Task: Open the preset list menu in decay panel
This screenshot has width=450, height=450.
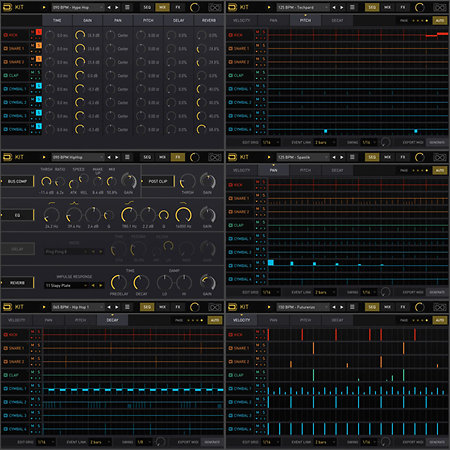Action: (127, 307)
